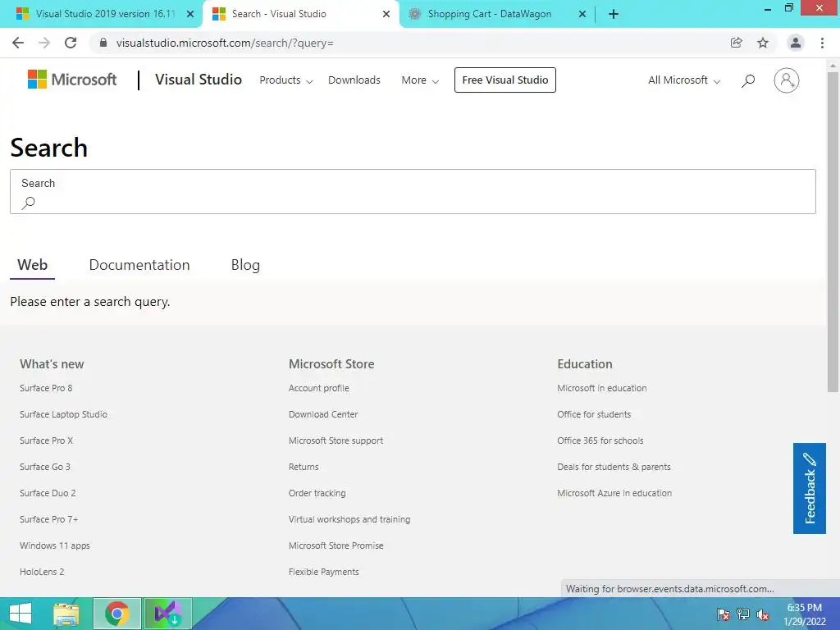
Task: Click the browser forward arrow
Action: coord(44,43)
